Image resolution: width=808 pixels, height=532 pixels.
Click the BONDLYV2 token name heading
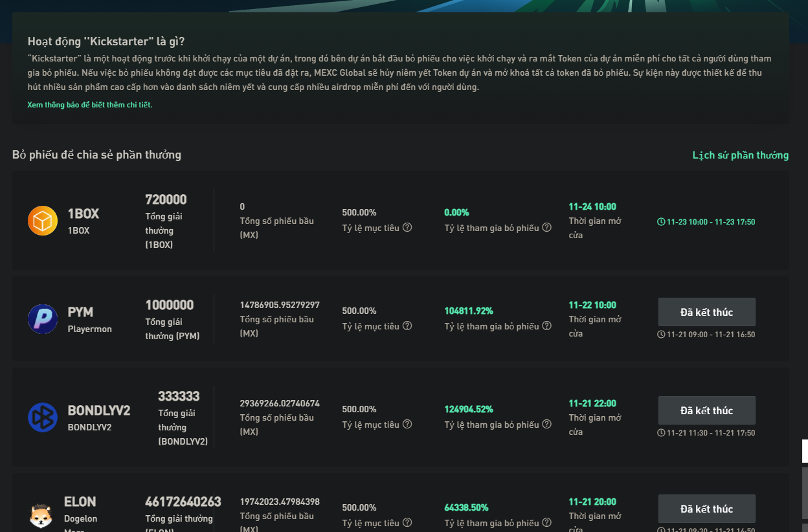tap(99, 411)
